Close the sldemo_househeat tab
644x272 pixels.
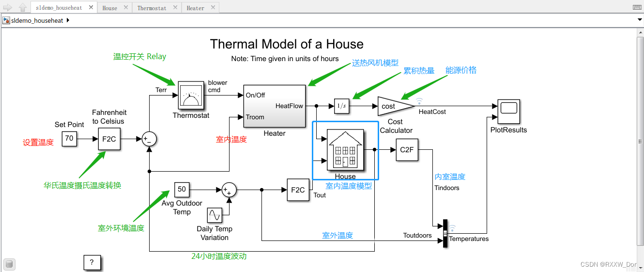91,7
